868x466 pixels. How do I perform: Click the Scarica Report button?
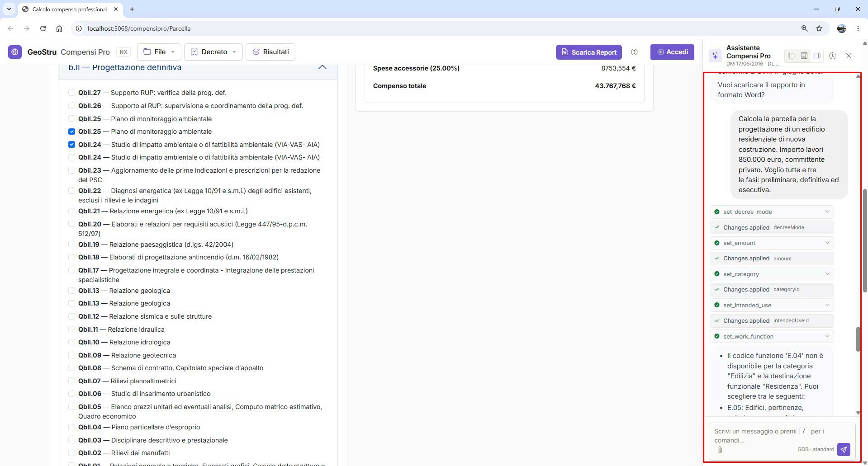(x=589, y=52)
